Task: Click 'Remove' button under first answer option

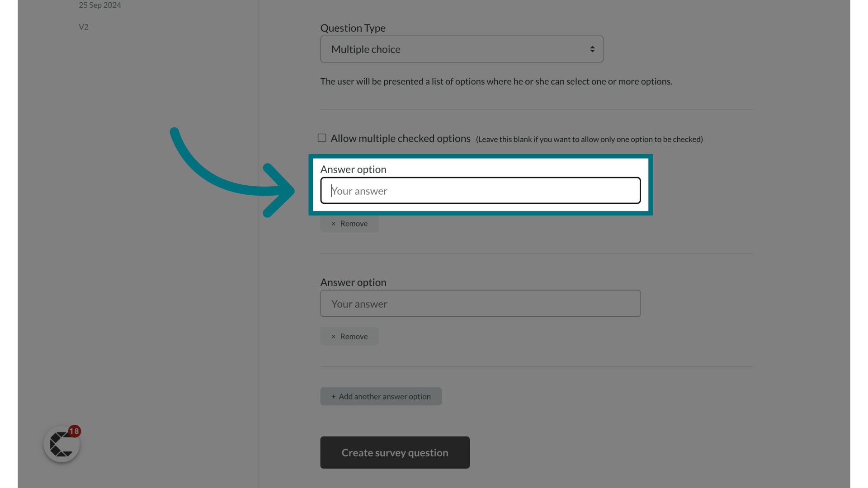Action: (x=349, y=223)
